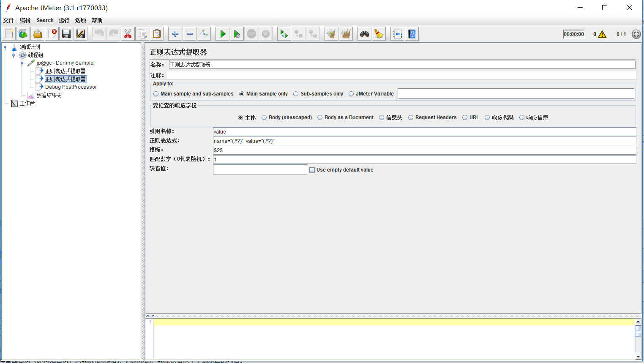Select Debug PostProcessor in the tree
The width and height of the screenshot is (644, 363).
click(71, 87)
